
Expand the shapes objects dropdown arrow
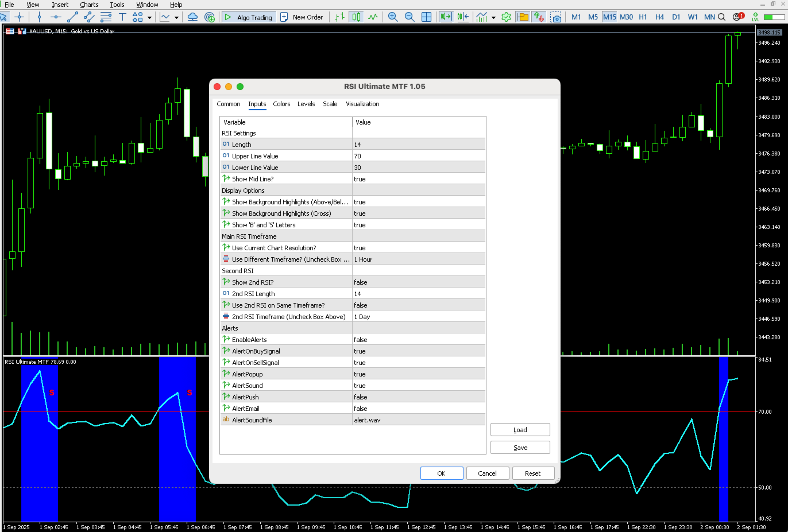coord(150,17)
